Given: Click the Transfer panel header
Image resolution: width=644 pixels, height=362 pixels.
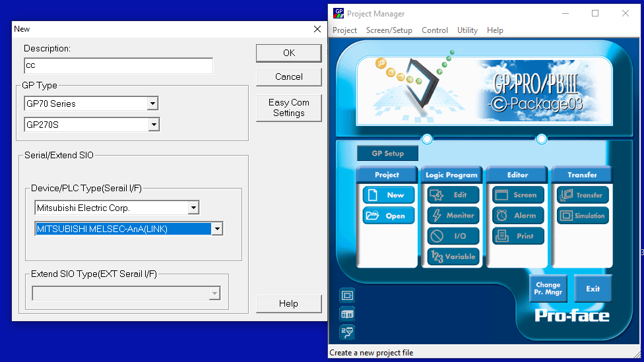Looking at the screenshot, I should click(582, 175).
